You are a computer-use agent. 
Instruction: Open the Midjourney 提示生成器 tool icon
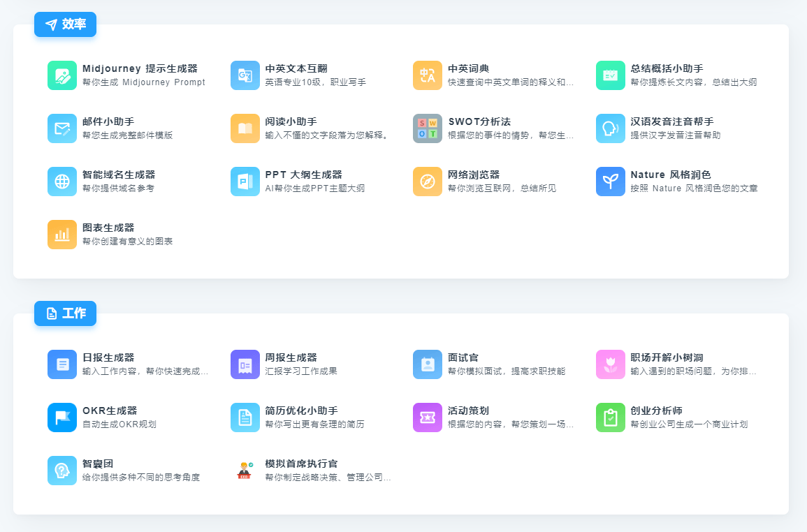(61, 75)
